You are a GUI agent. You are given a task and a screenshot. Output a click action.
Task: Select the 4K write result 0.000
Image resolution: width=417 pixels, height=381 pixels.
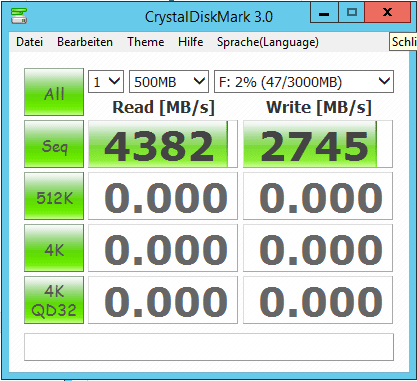tap(318, 248)
